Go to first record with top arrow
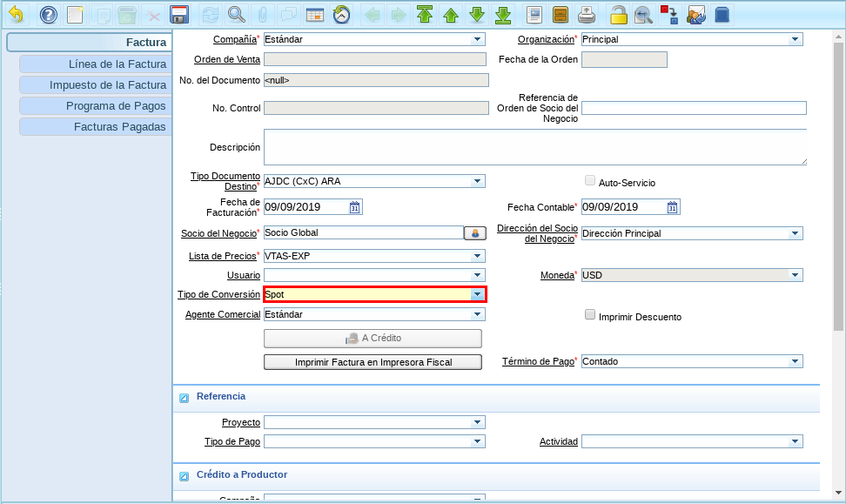Image resolution: width=846 pixels, height=504 pixels. [424, 15]
